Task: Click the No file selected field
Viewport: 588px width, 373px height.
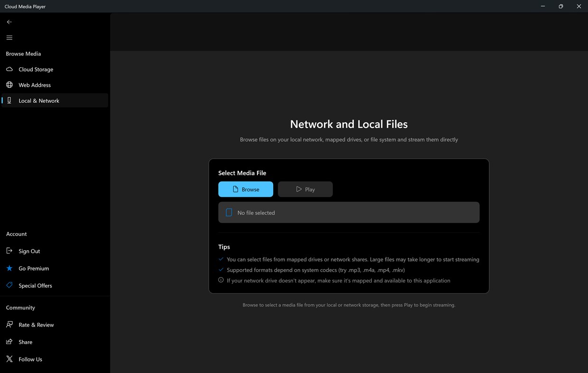Action: pyautogui.click(x=349, y=212)
